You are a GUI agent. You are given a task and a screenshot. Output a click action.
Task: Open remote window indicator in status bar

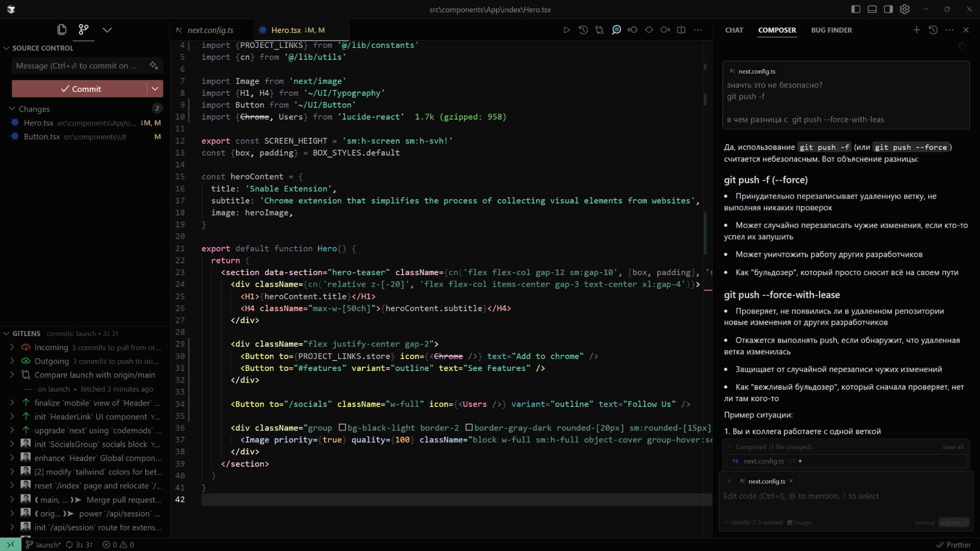click(x=11, y=544)
